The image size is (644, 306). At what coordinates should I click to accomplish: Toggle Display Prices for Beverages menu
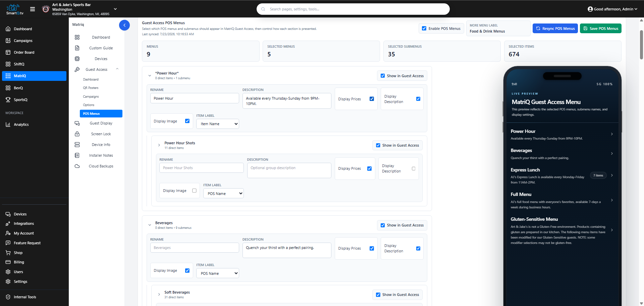click(x=372, y=248)
